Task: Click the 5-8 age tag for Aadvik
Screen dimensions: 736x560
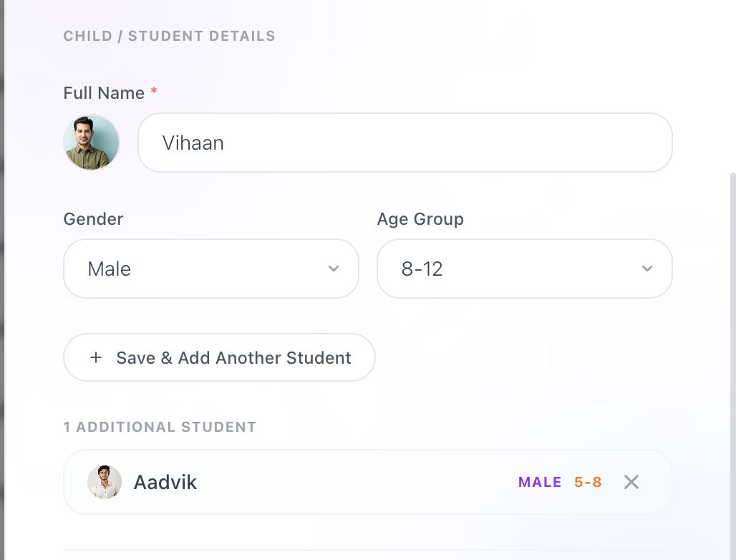Action: click(x=588, y=482)
